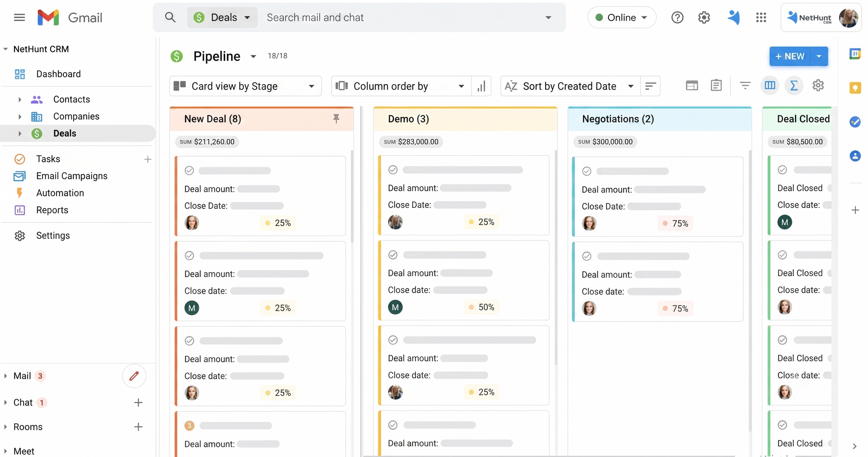Open the filter icon in pipeline toolbar

[x=745, y=85]
